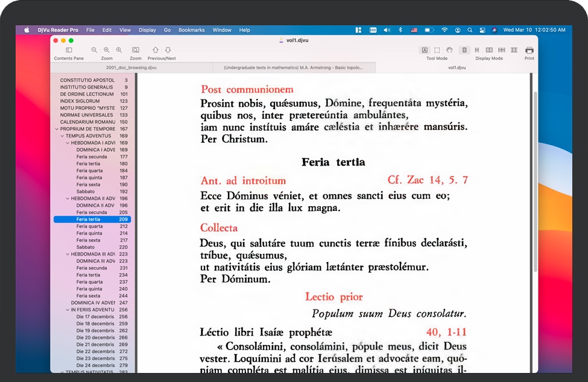Print the document using Print icon
This screenshot has width=588, height=382.
point(529,51)
